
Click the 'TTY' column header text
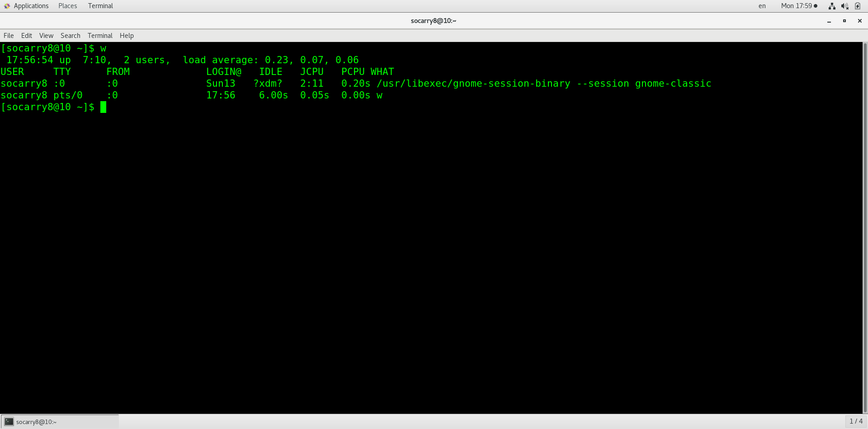click(62, 72)
